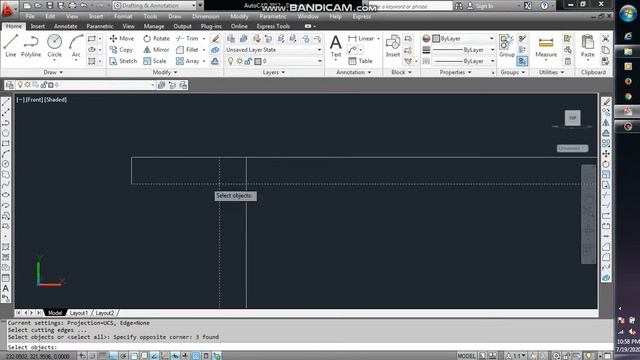Click the Mirror tool
Viewport: 640px width, 360px height.
156,50
